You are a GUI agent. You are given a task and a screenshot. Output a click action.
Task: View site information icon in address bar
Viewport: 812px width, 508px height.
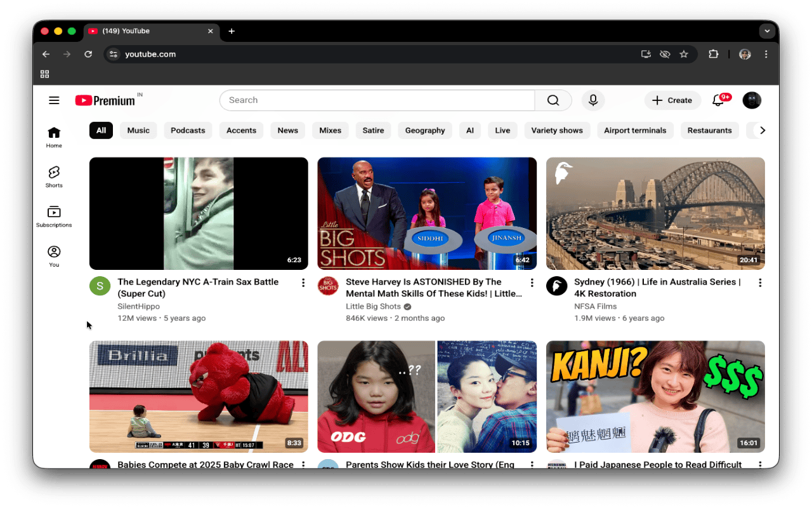tap(113, 55)
